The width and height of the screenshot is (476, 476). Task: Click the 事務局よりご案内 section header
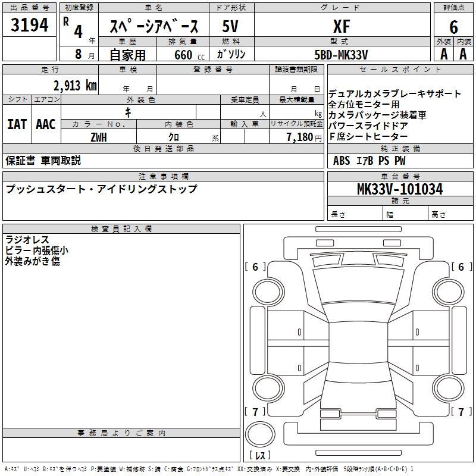(121, 433)
